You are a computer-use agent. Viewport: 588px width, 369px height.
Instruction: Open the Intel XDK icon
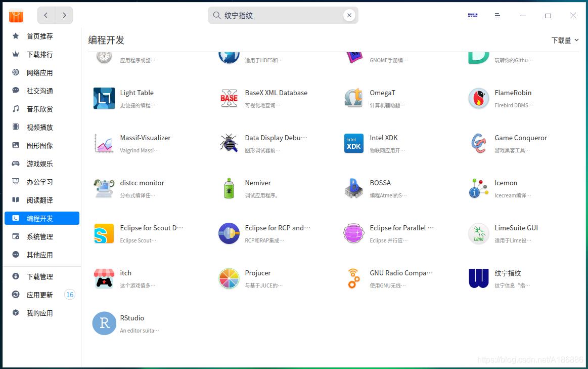tap(353, 143)
